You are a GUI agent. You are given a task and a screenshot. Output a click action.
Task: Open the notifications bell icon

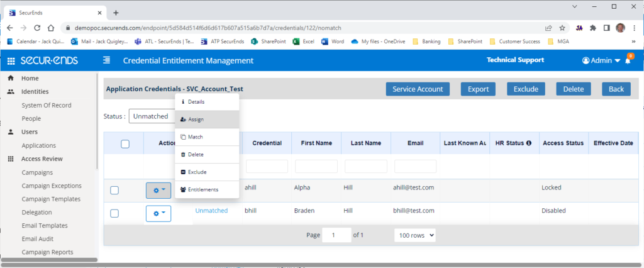tap(628, 60)
